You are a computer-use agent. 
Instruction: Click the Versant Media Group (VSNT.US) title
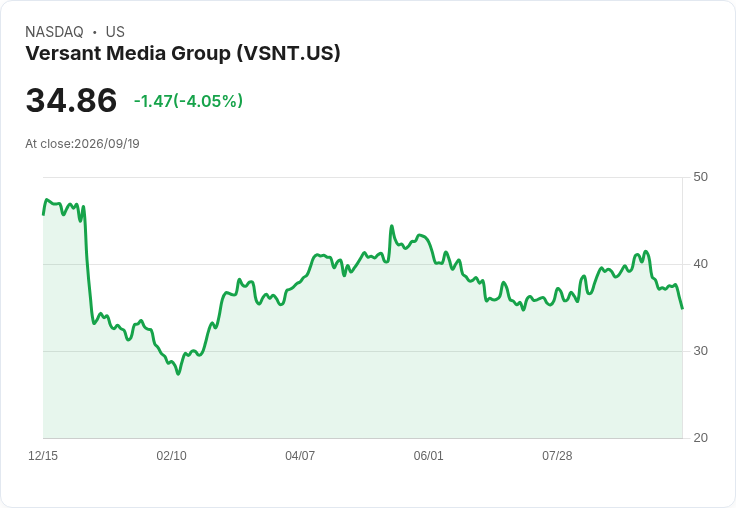pyautogui.click(x=183, y=53)
